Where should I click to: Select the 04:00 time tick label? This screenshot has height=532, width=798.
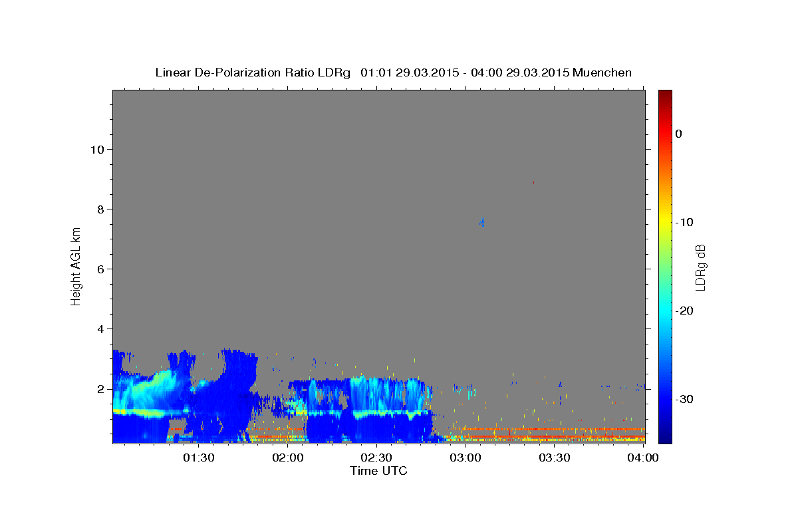[x=643, y=458]
